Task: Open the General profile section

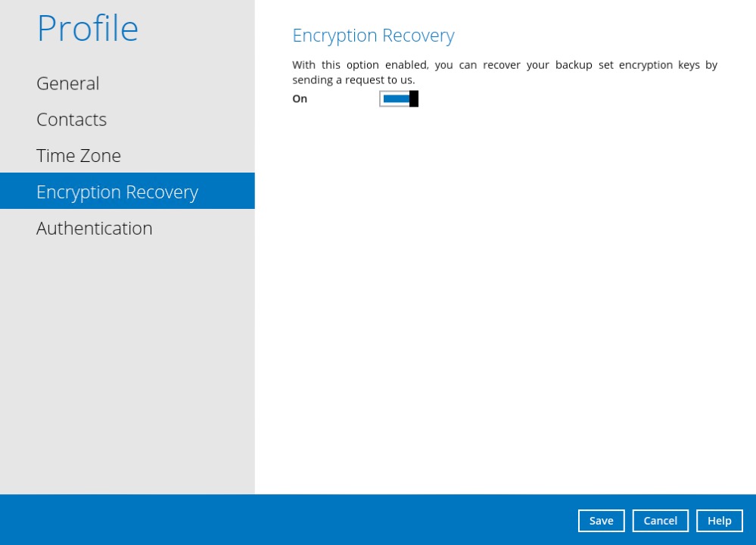Action: click(67, 83)
